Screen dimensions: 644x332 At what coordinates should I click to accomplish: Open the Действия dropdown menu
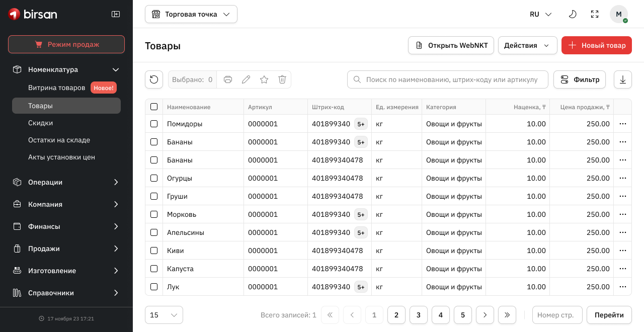pos(527,45)
